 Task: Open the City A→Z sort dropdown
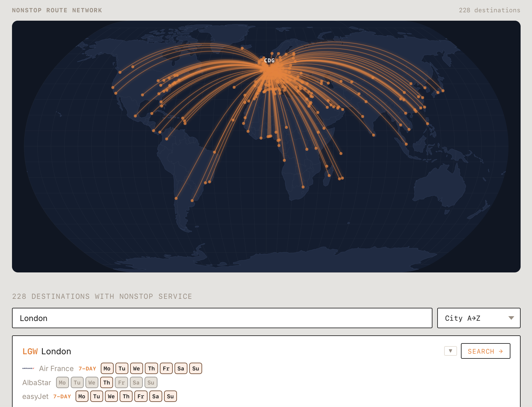(478, 318)
